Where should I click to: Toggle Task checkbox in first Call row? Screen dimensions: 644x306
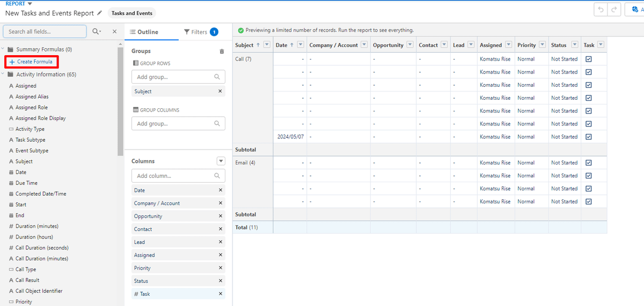pos(589,59)
